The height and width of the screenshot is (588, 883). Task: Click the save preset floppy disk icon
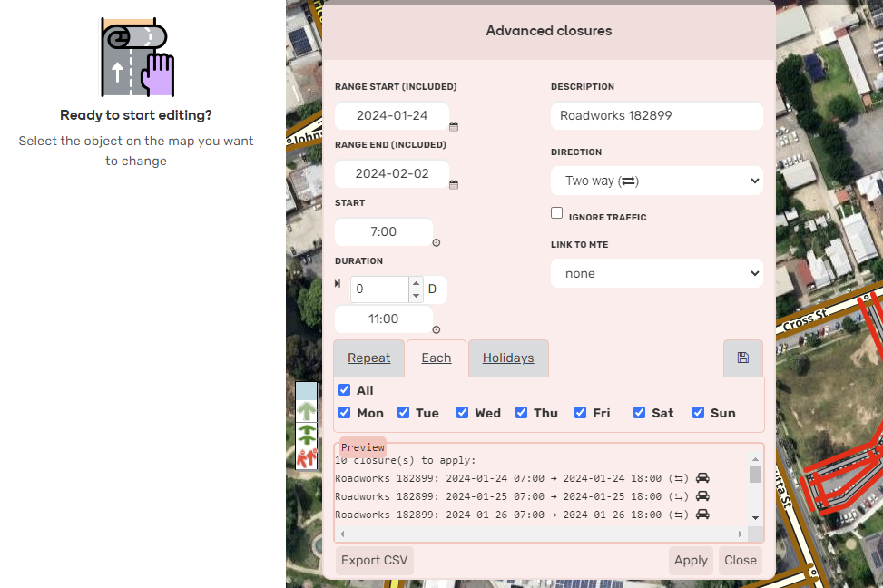(x=742, y=358)
